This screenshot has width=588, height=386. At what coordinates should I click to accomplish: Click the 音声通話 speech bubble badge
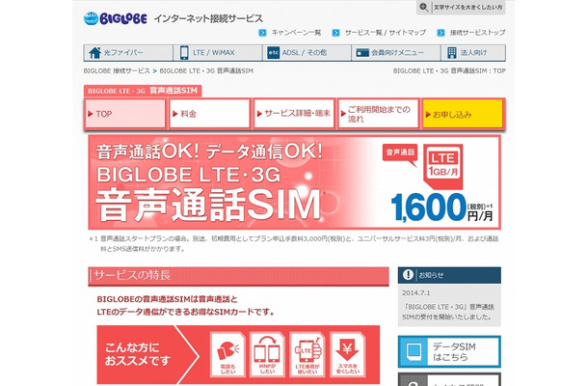pyautogui.click(x=400, y=154)
